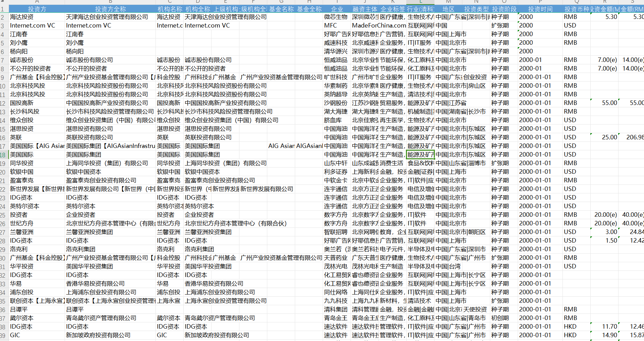Click the 食品&饮料 industry cell

[420, 163]
